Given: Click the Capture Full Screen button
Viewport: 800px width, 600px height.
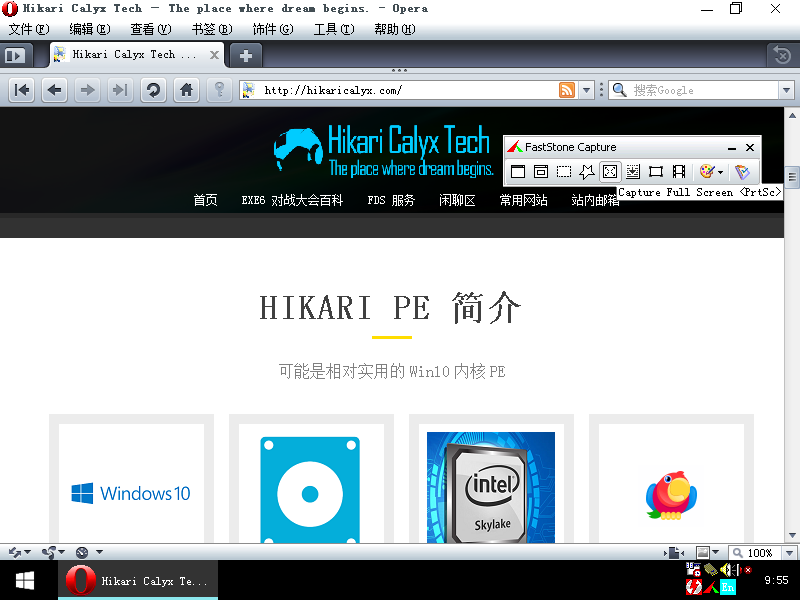Looking at the screenshot, I should coord(610,171).
